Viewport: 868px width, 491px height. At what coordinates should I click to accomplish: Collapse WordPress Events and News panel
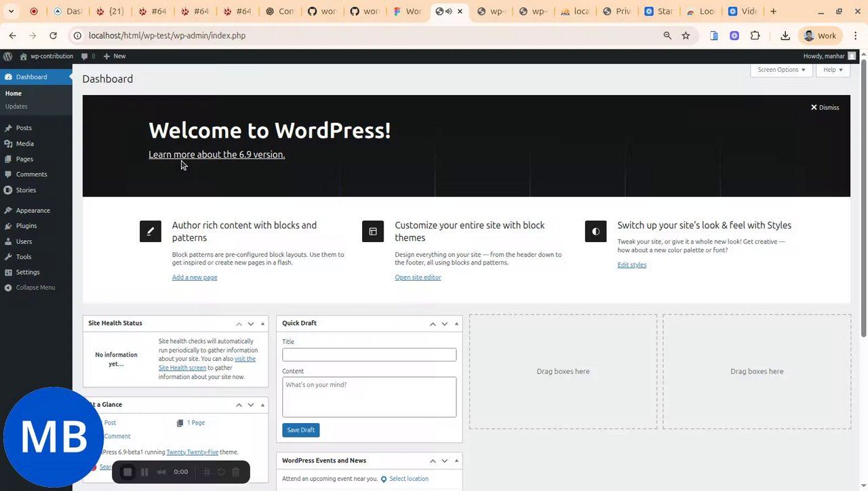coord(456,460)
